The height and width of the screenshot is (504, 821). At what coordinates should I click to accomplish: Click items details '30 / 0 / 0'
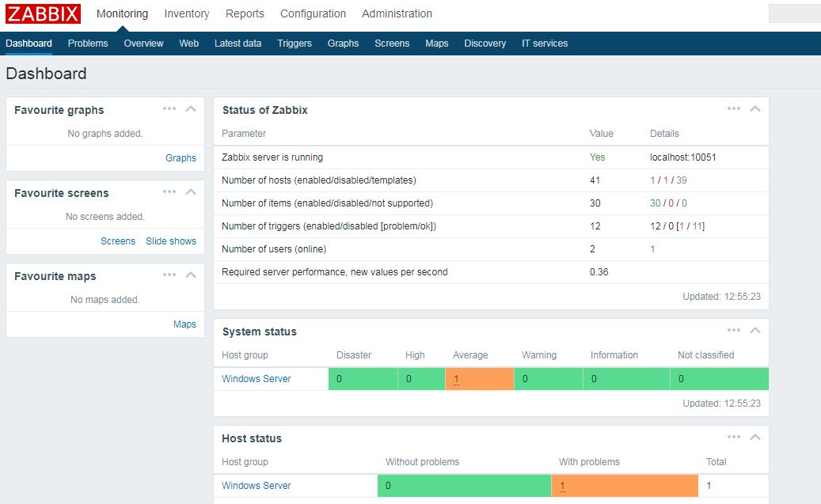click(668, 203)
